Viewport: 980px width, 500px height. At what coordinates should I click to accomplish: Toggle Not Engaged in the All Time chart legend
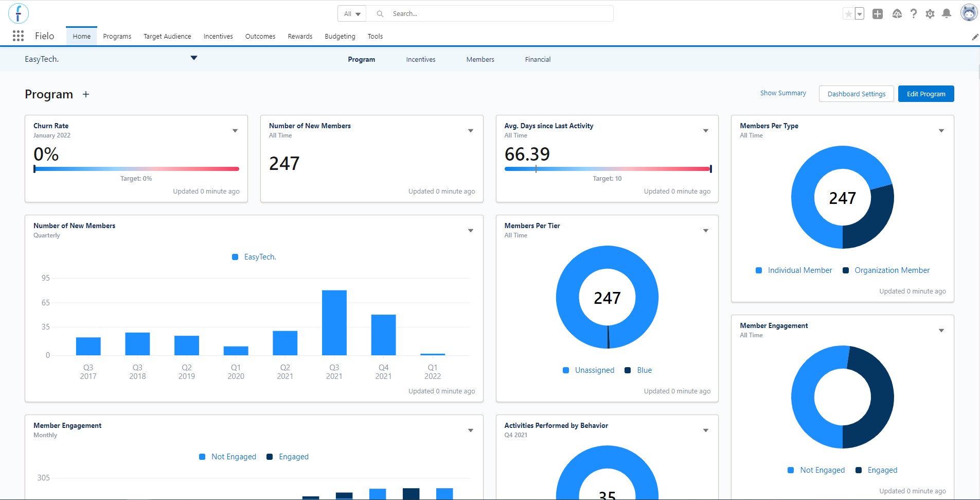click(x=816, y=470)
